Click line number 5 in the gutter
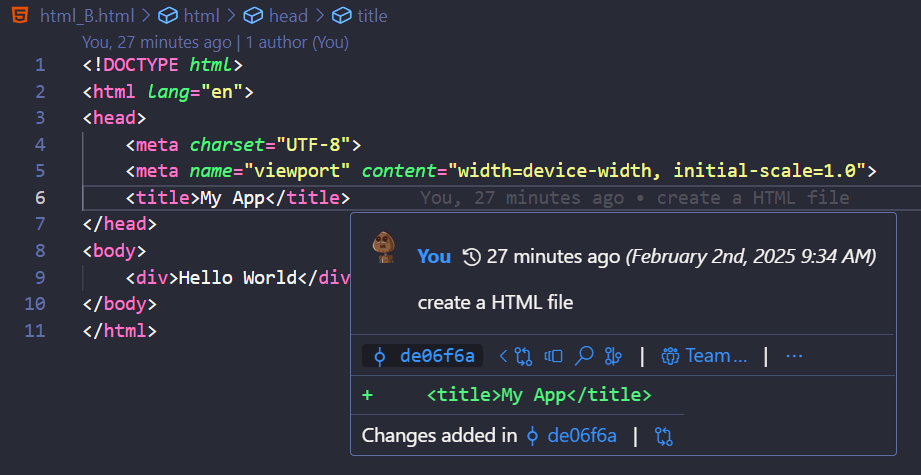Screen dimensions: 921x475 [39, 171]
